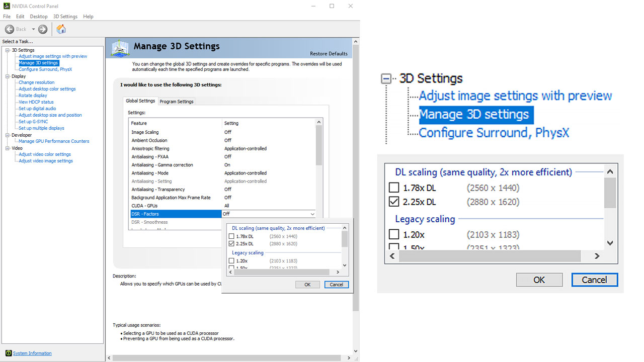The width and height of the screenshot is (644, 362).
Task: Select the Antialiasing - Transparency row
Action: pos(222,190)
